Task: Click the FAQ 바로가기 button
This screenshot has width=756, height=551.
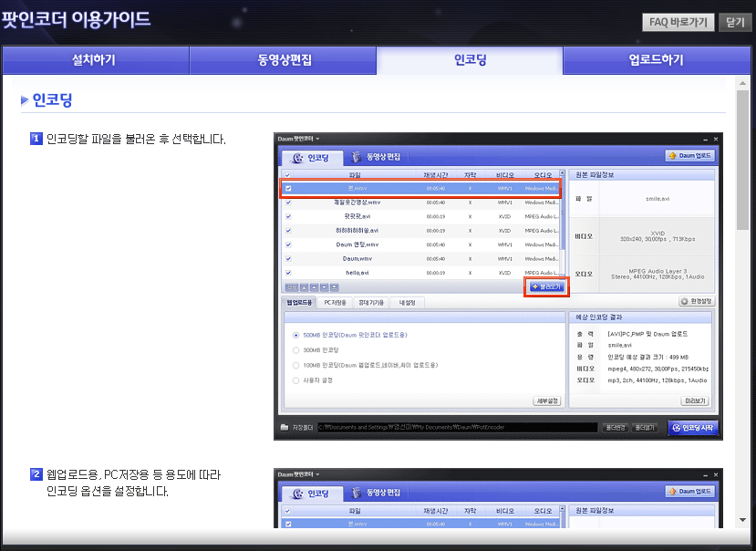Action: (x=678, y=22)
